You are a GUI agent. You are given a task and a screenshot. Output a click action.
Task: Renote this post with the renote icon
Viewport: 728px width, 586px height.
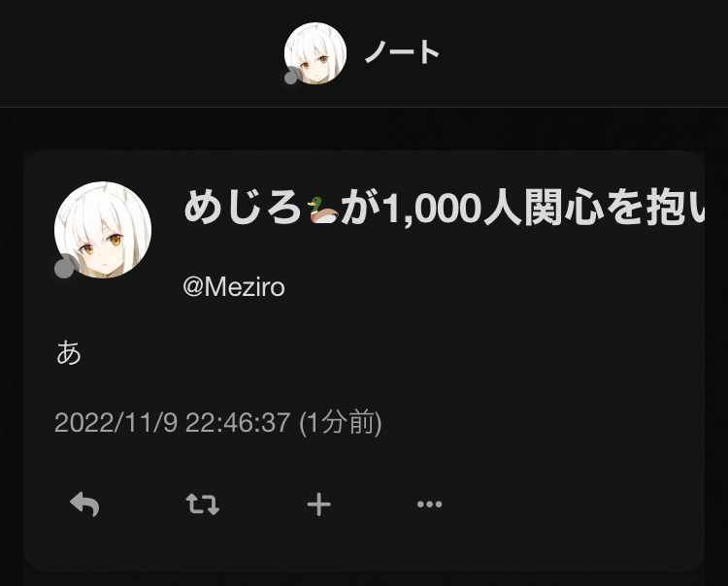(x=203, y=504)
